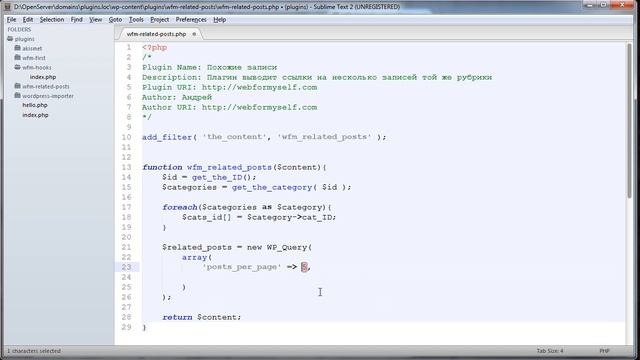This screenshot has width=640, height=360.
Task: Click on 'add_filter' in the code
Action: click(x=167, y=137)
